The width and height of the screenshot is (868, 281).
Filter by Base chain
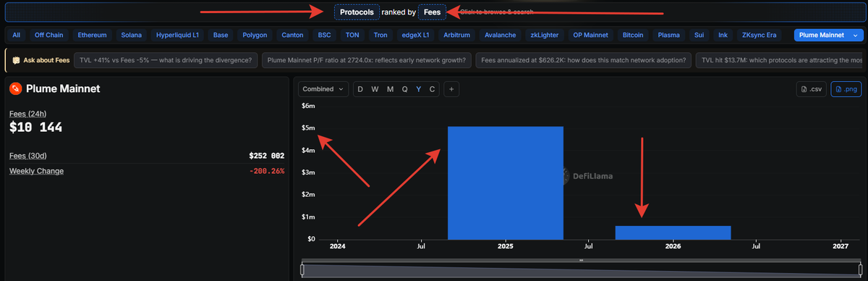(221, 35)
